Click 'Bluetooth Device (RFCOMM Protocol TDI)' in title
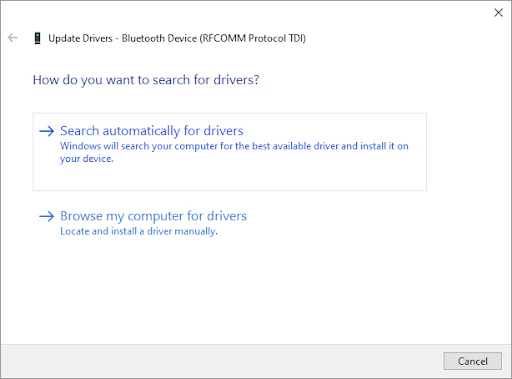 point(214,38)
